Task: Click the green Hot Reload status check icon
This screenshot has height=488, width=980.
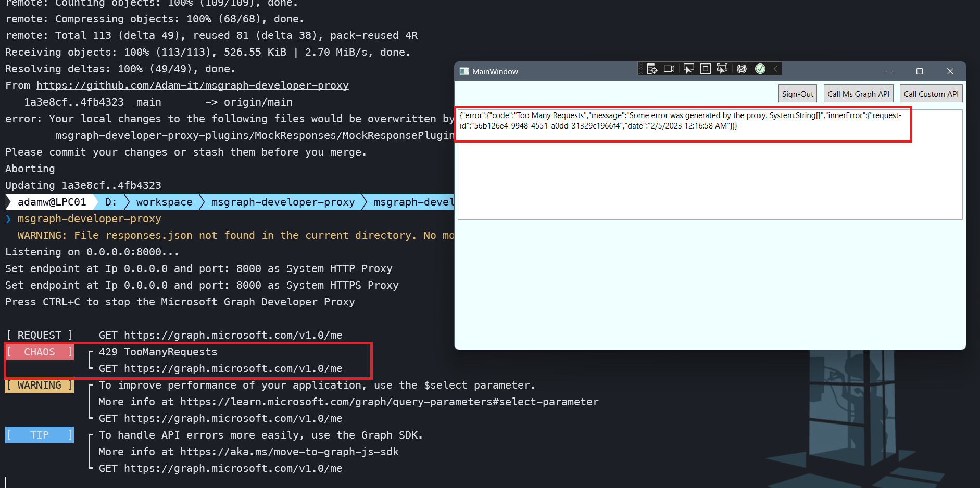Action: (760, 68)
